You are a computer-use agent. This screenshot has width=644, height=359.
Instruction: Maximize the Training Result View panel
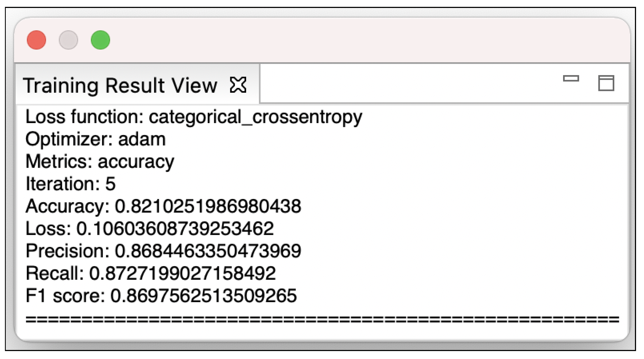[606, 83]
